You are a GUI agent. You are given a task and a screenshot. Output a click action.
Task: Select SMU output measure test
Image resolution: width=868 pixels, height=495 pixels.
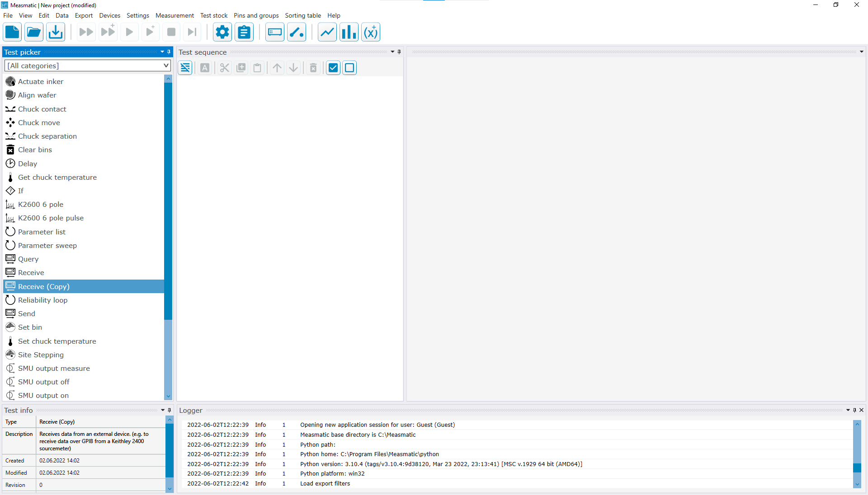84,368
